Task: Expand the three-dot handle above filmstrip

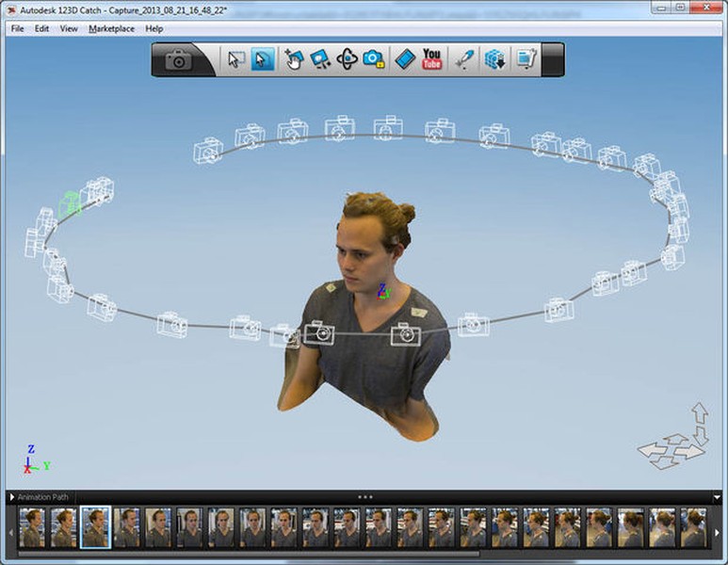Action: (x=364, y=497)
